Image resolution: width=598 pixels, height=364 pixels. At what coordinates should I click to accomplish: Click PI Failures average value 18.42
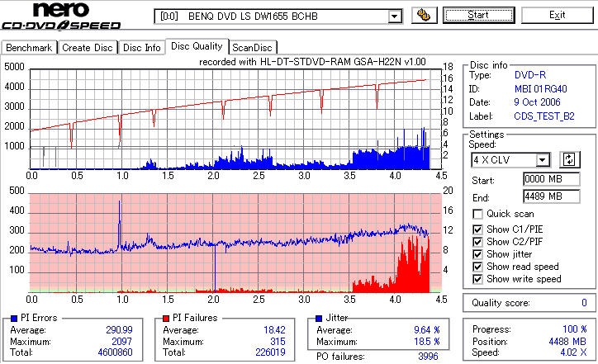pyautogui.click(x=274, y=330)
